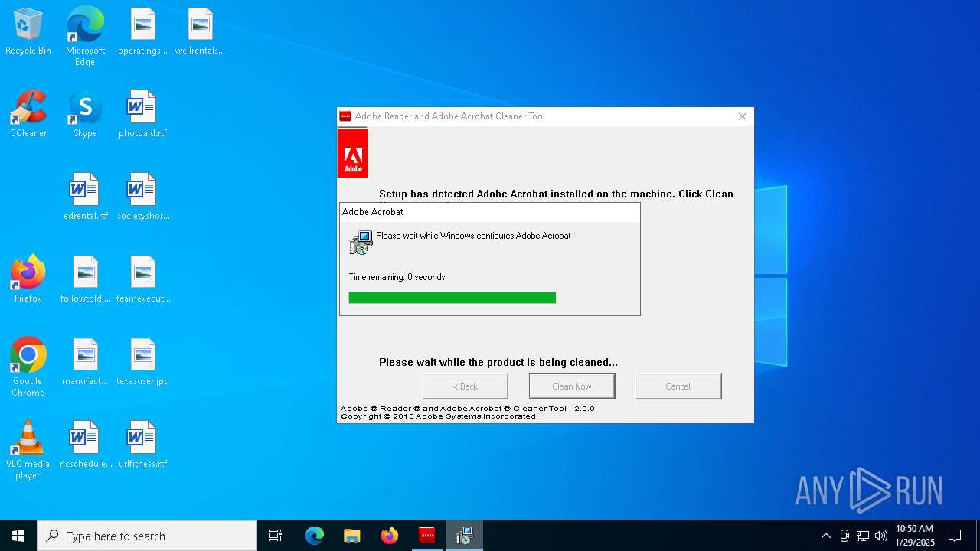Image resolution: width=980 pixels, height=551 pixels.
Task: Select texasuser.jpg file on desktop
Action: click(142, 363)
